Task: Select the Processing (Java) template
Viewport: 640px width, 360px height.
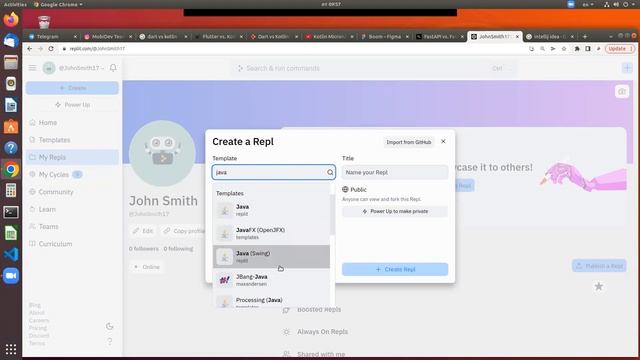Action: point(271,301)
